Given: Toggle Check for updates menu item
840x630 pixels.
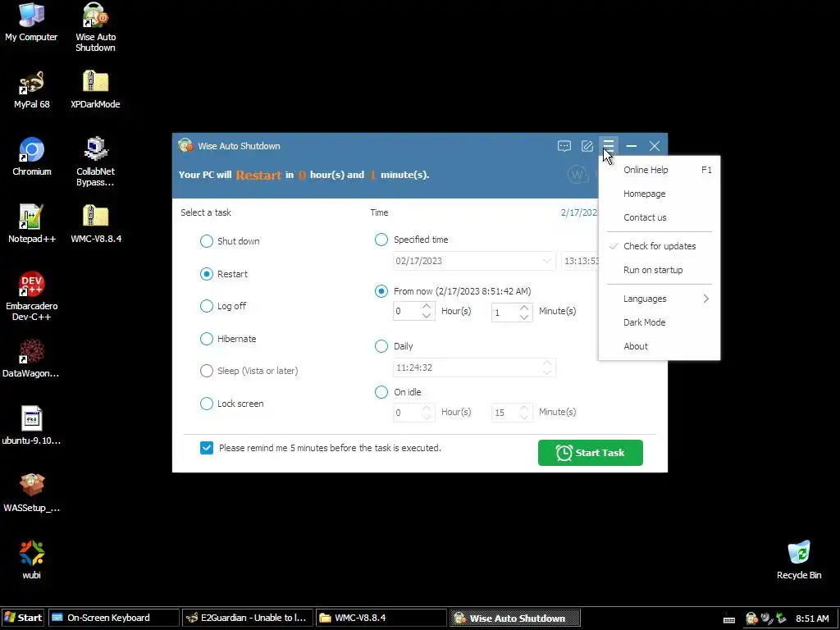Looking at the screenshot, I should point(660,246).
